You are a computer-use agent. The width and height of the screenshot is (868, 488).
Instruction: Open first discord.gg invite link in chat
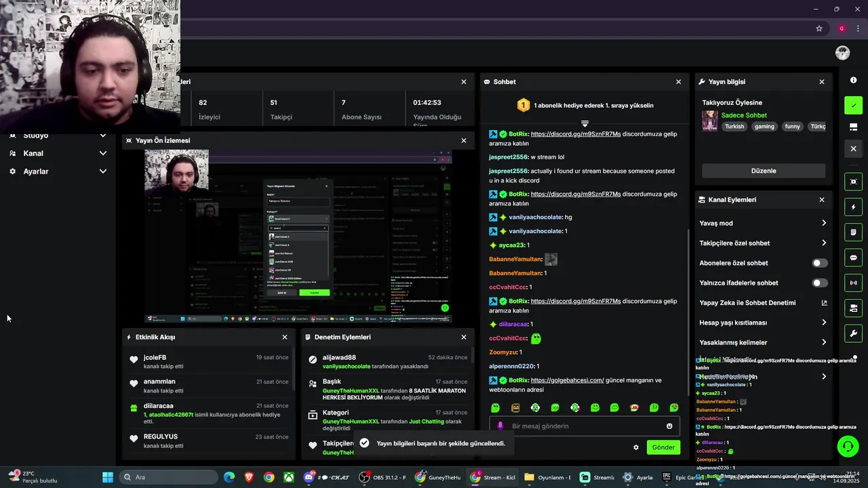tap(576, 134)
